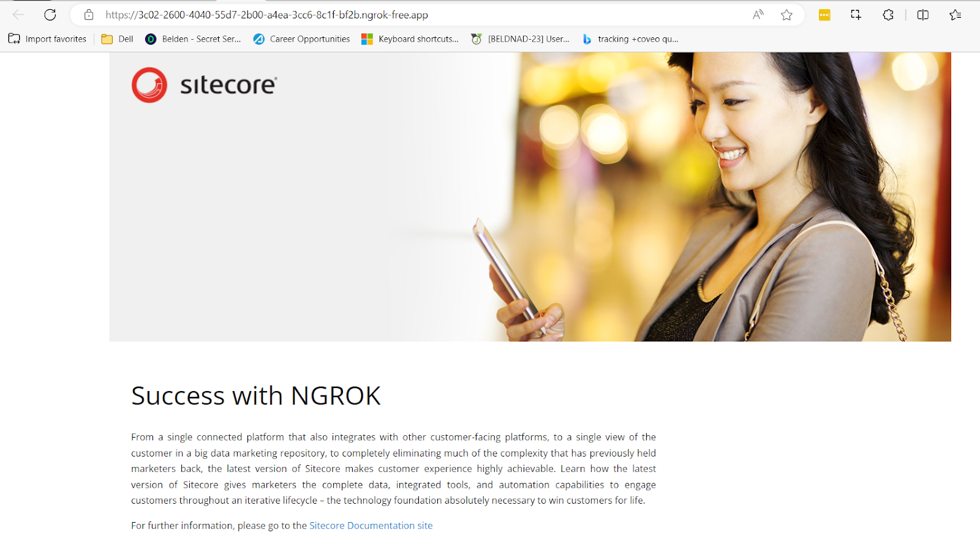Image resolution: width=980 pixels, height=560 pixels.
Task: Open the Dell bookmarks folder
Action: pyautogui.click(x=117, y=39)
